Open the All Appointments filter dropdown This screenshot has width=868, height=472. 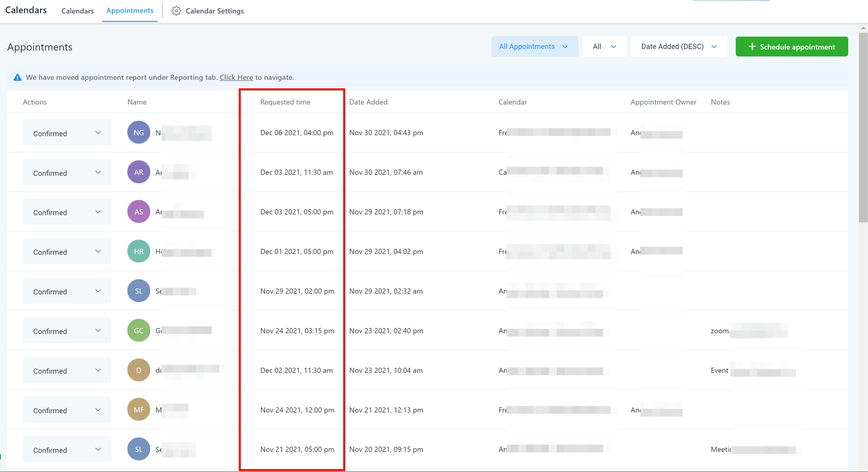point(534,47)
